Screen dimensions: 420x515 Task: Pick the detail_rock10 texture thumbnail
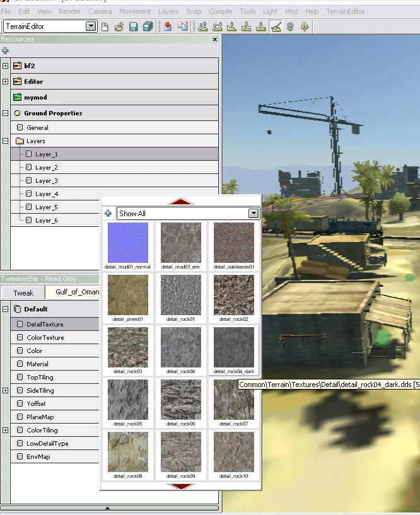(234, 452)
